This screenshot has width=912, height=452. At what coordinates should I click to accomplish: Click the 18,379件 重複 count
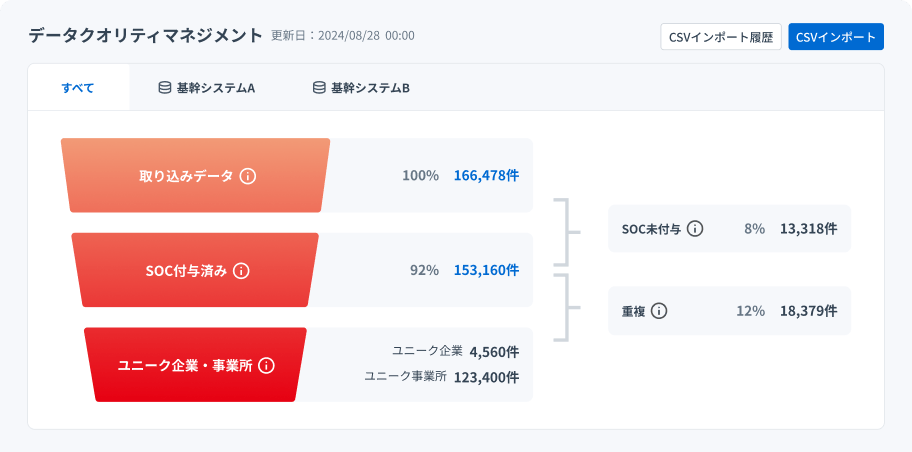pos(808,311)
